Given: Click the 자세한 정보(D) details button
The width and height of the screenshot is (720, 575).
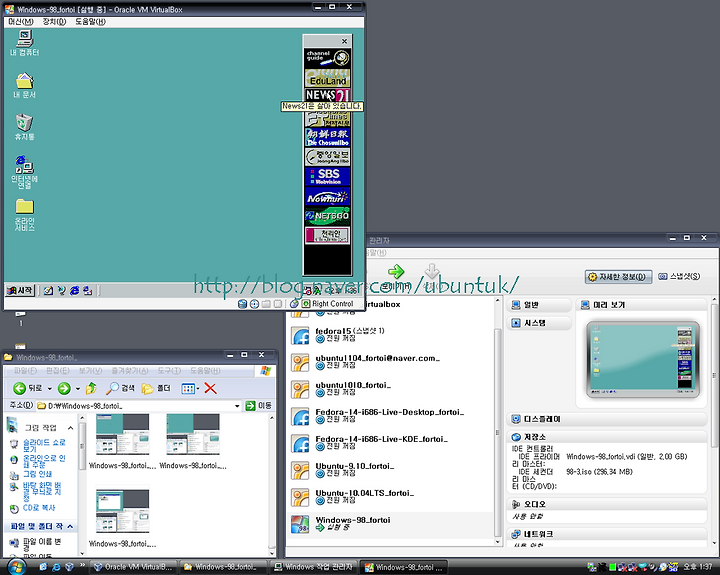Looking at the screenshot, I should pos(619,276).
